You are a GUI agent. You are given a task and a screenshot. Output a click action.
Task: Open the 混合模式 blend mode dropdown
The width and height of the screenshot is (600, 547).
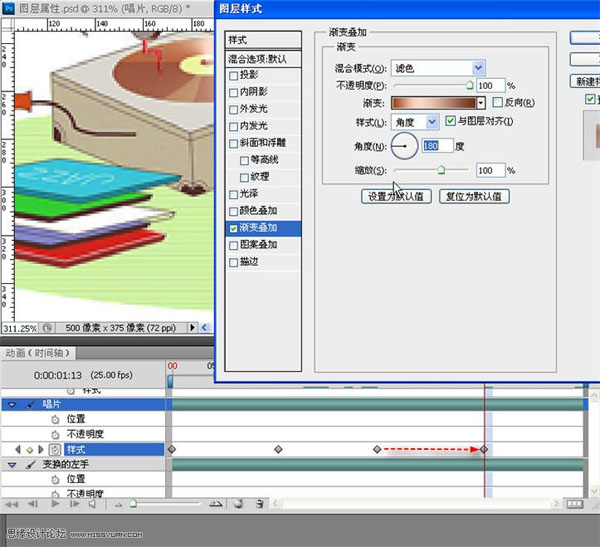click(478, 67)
